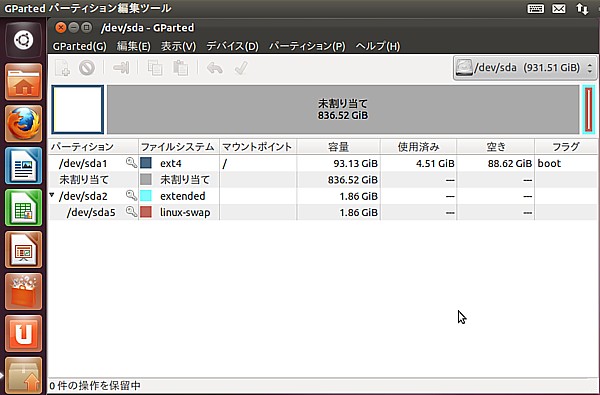Click the 空き column header
600x395 pixels.
496,147
